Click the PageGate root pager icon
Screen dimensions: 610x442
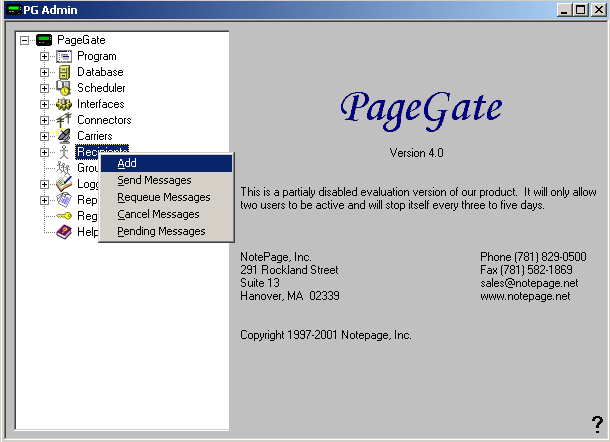tap(44, 40)
